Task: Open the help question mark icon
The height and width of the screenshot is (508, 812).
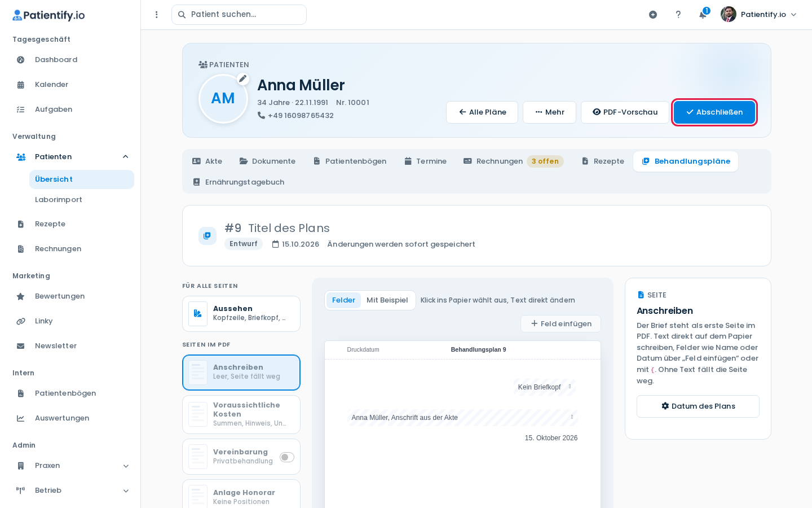Action: tap(678, 15)
